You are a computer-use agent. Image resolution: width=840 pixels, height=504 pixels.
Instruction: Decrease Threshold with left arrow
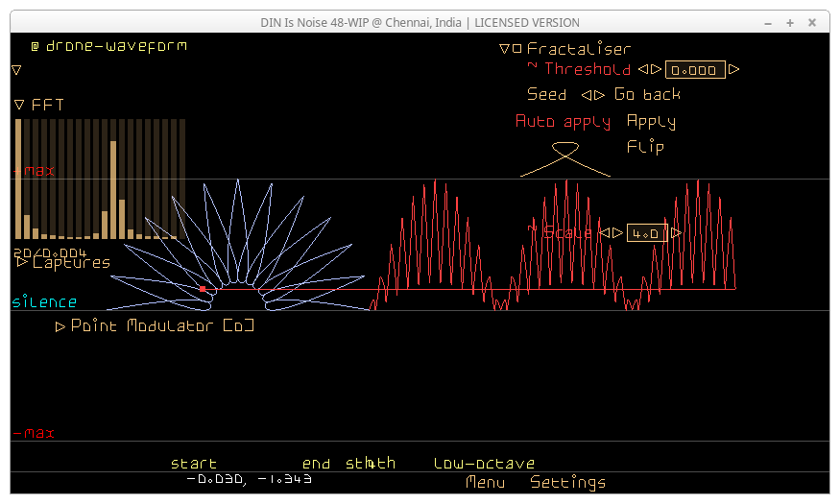click(643, 69)
